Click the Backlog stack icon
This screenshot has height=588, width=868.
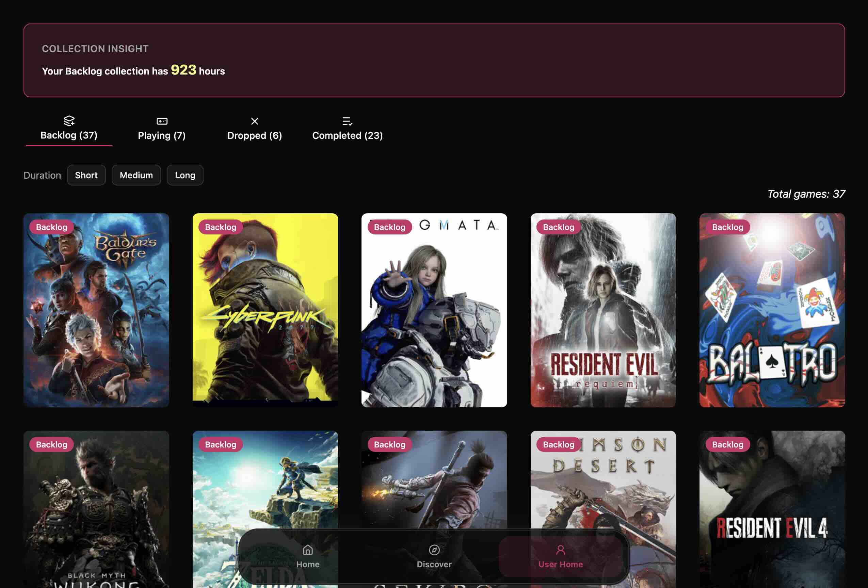(69, 120)
